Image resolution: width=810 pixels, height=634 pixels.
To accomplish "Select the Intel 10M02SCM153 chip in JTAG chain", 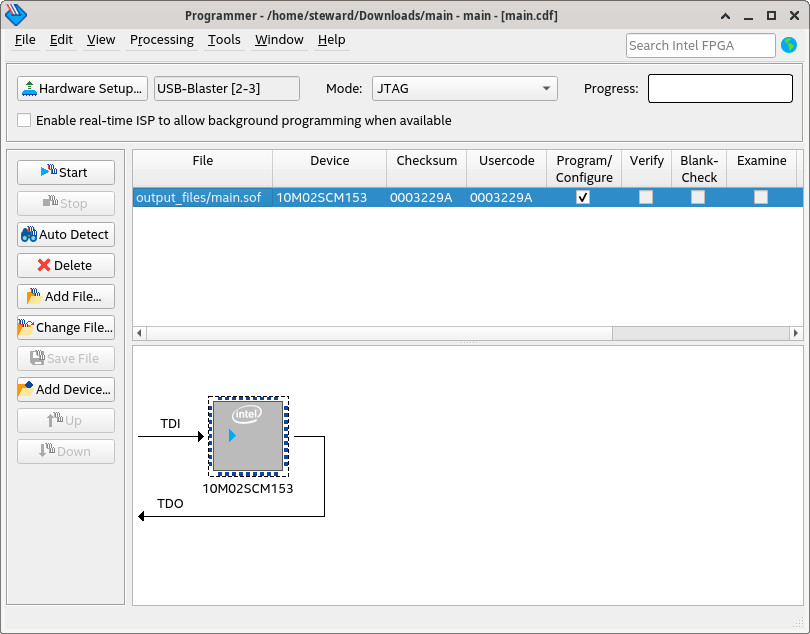I will coord(248,437).
